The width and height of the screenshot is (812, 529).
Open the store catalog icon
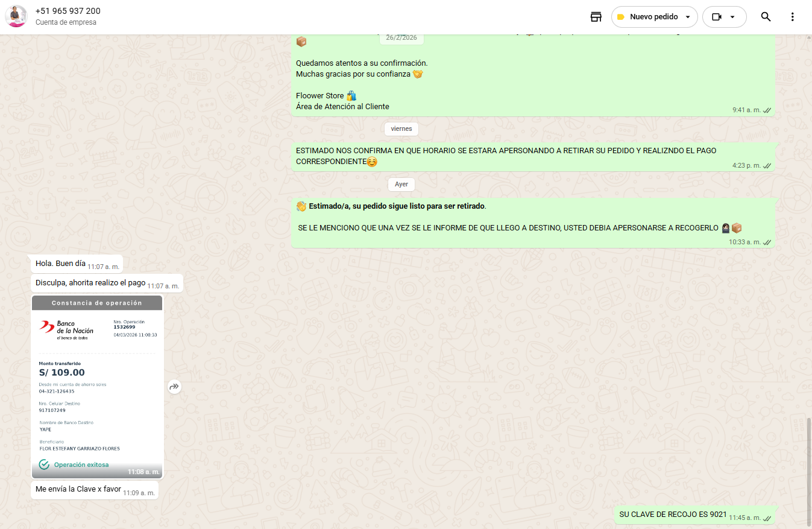[x=596, y=17]
